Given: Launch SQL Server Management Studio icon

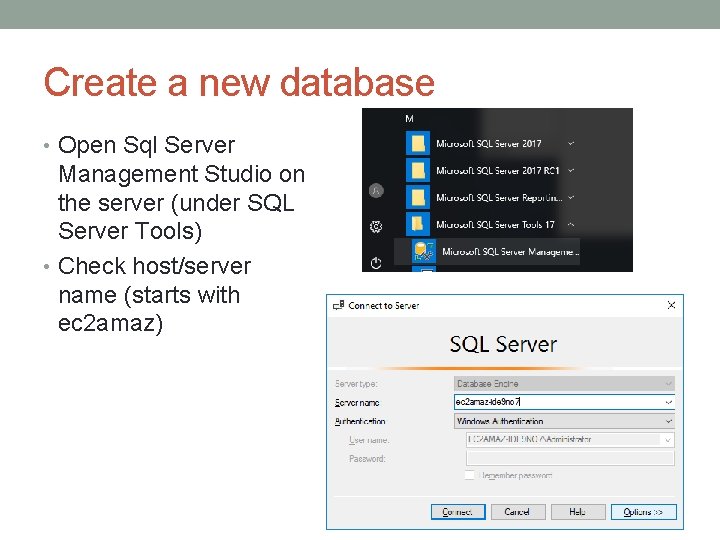Looking at the screenshot, I should coord(423,251).
